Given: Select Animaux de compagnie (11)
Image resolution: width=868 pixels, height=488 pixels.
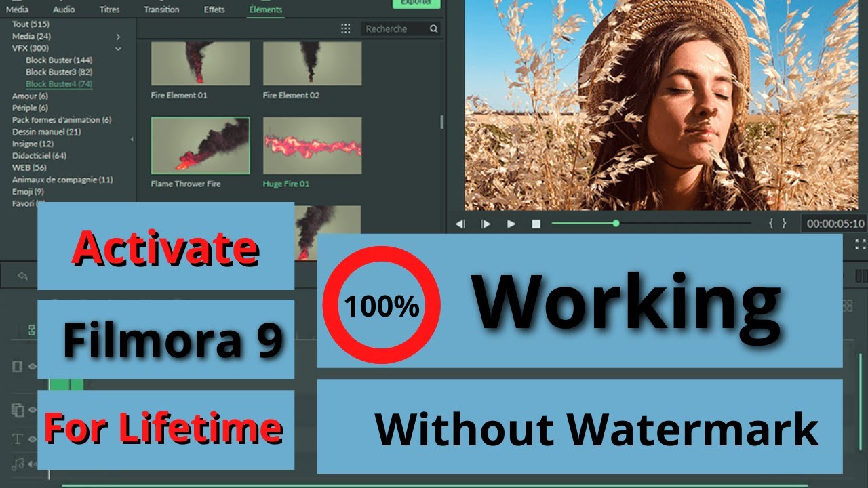Looking at the screenshot, I should pyautogui.click(x=62, y=180).
